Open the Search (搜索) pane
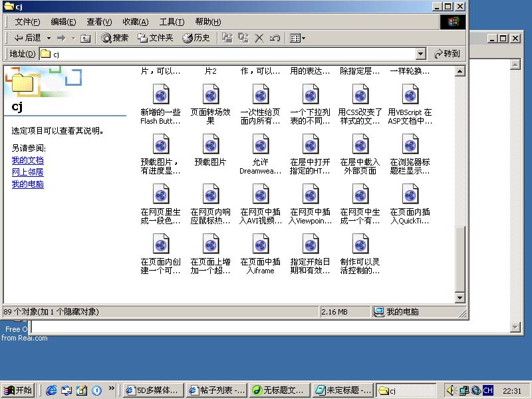The image size is (532, 399). [115, 38]
